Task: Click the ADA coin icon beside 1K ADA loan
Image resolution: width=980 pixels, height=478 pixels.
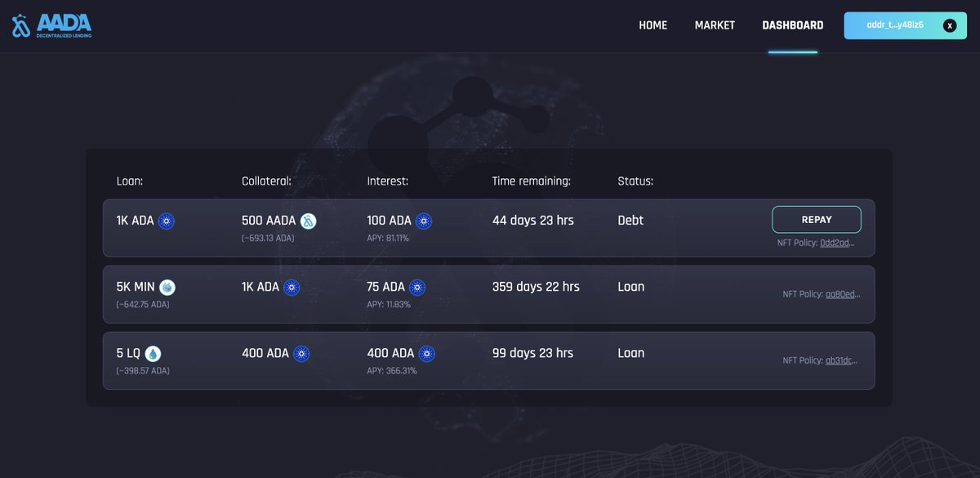Action: [x=167, y=221]
